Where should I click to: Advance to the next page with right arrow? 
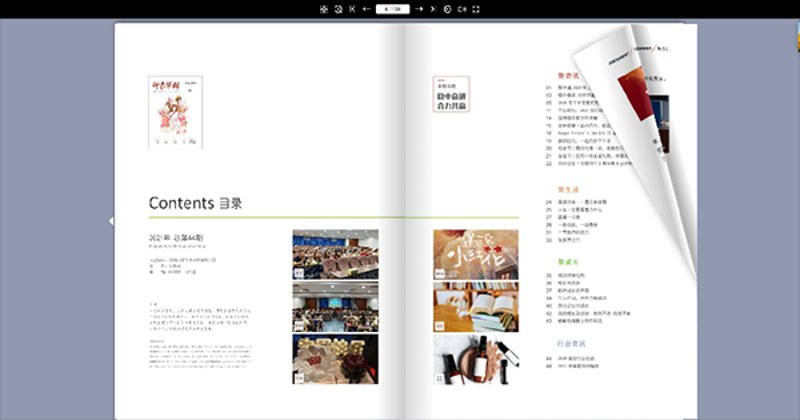pyautogui.click(x=419, y=9)
